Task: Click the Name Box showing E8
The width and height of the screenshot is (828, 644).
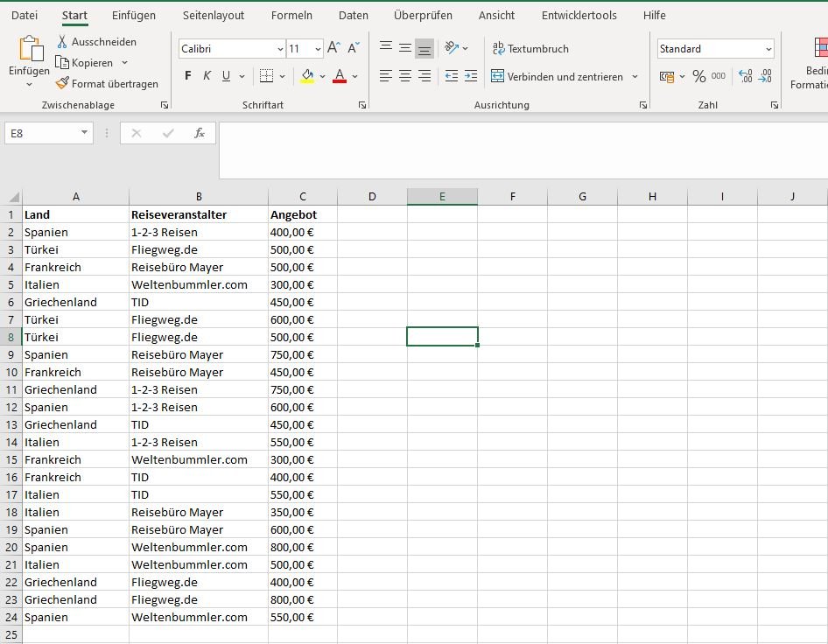Action: click(42, 133)
